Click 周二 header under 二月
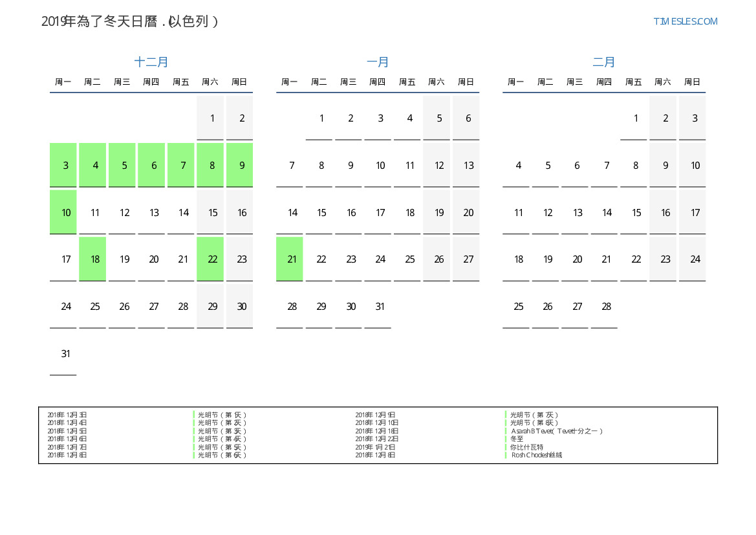Screen dimensions: 756x535 point(545,82)
